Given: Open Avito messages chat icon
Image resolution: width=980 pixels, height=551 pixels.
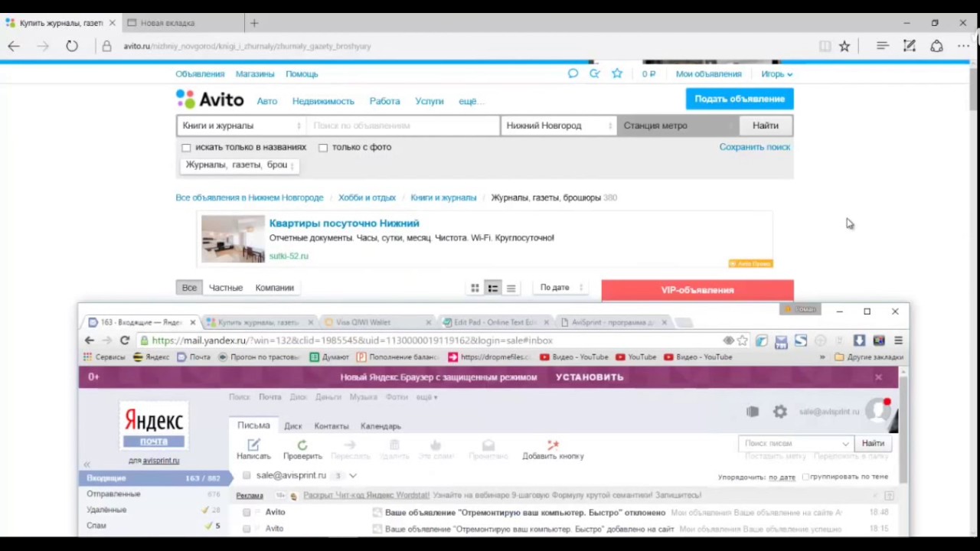Looking at the screenshot, I should tap(573, 73).
